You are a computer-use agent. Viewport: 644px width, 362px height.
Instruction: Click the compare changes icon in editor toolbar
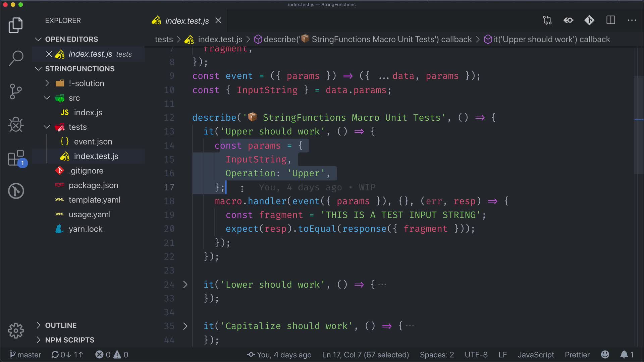pos(547,20)
